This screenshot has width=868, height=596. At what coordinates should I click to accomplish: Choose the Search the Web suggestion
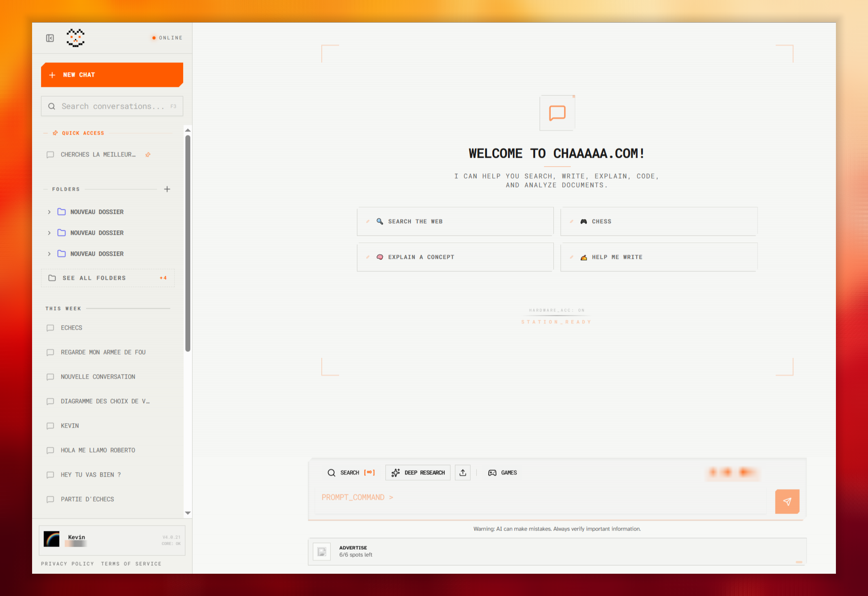tap(455, 221)
